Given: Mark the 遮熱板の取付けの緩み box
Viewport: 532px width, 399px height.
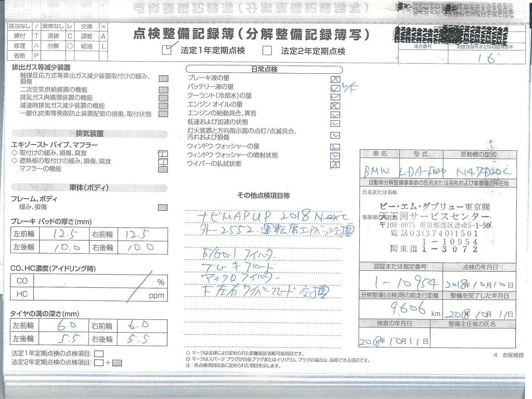Looking at the screenshot, I should 163,161.
